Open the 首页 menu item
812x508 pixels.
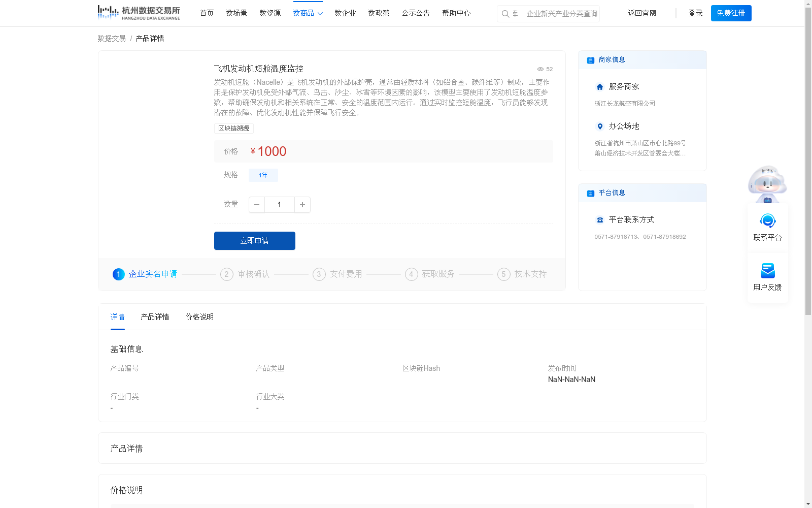[x=207, y=13]
